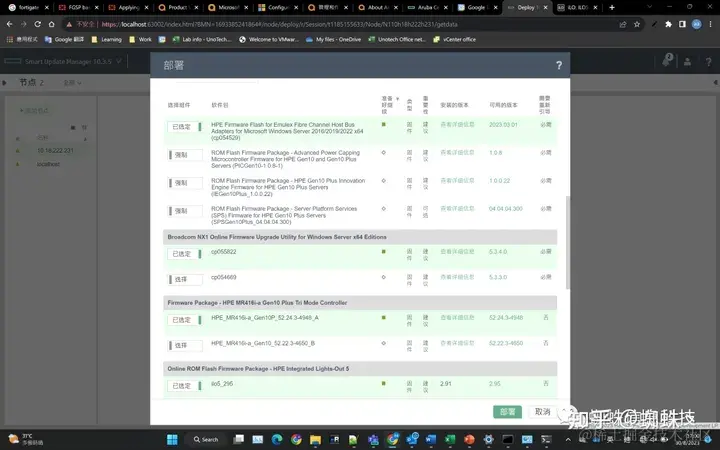
Task: Open File Explorer from the taskbar
Action: click(315, 439)
